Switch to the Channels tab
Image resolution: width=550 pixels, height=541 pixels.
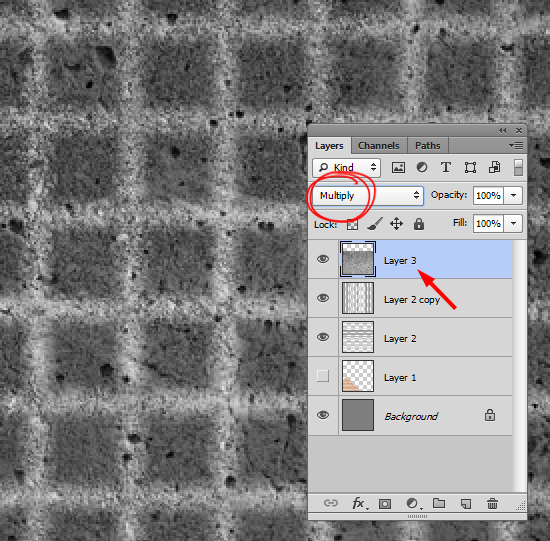(x=378, y=146)
